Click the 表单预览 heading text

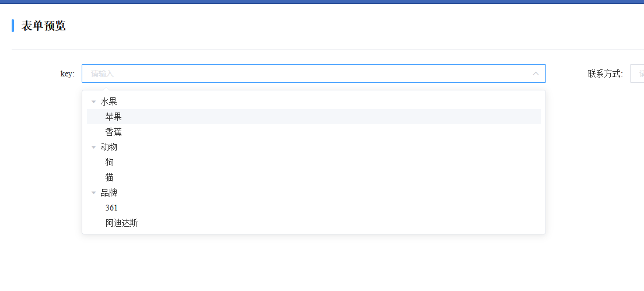[44, 26]
